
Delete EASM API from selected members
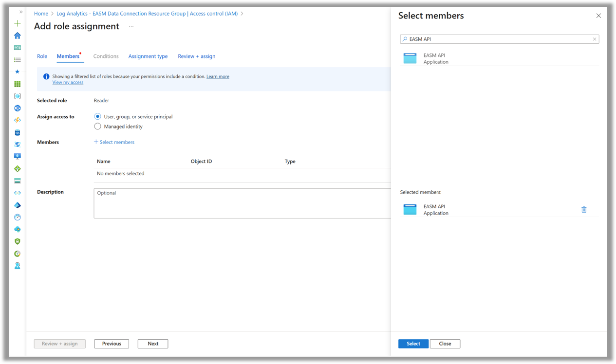pyautogui.click(x=584, y=209)
